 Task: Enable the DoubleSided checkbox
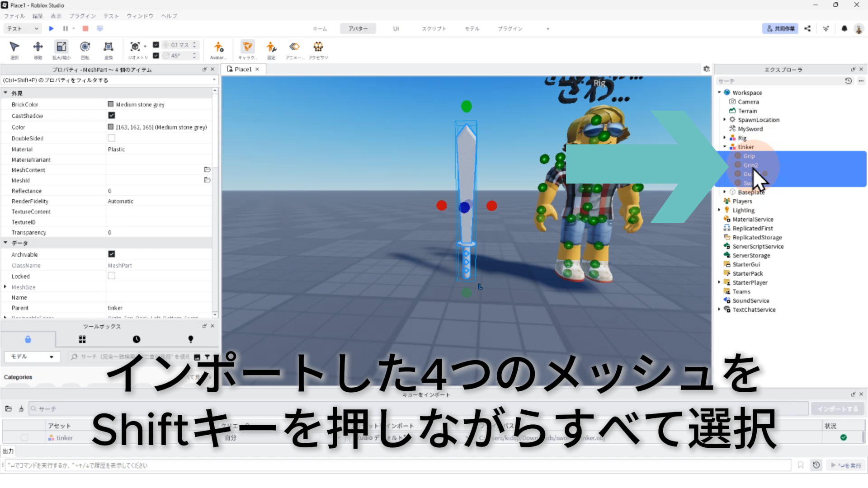pyautogui.click(x=112, y=138)
